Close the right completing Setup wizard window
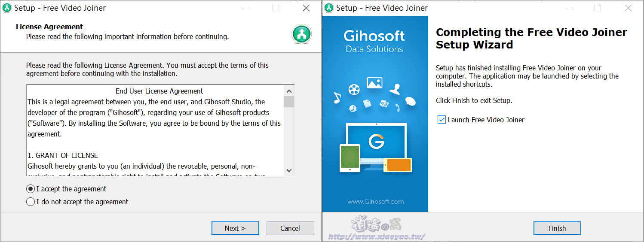Viewport: 644px width, 242px height. click(x=628, y=8)
